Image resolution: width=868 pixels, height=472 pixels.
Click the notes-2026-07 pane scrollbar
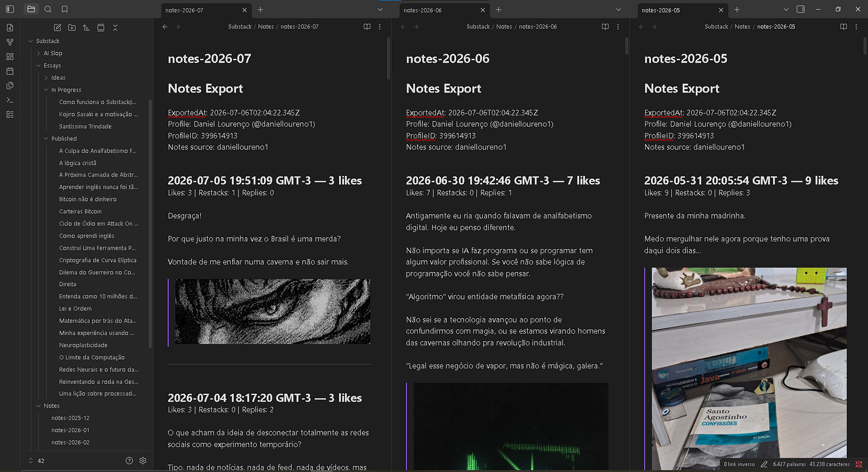coord(389,58)
